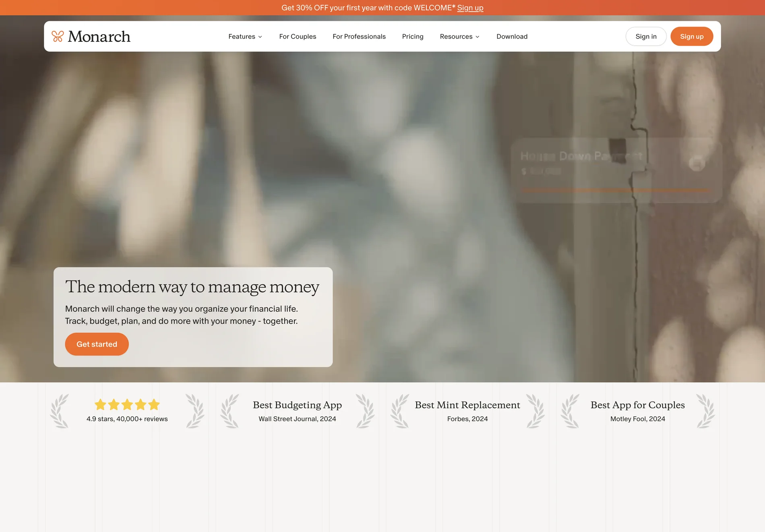Click the Get started button
The height and width of the screenshot is (532, 765).
click(97, 344)
